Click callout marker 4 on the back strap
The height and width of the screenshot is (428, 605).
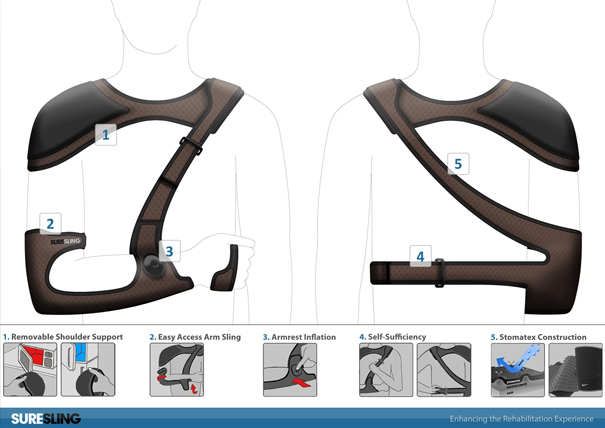[x=421, y=257]
